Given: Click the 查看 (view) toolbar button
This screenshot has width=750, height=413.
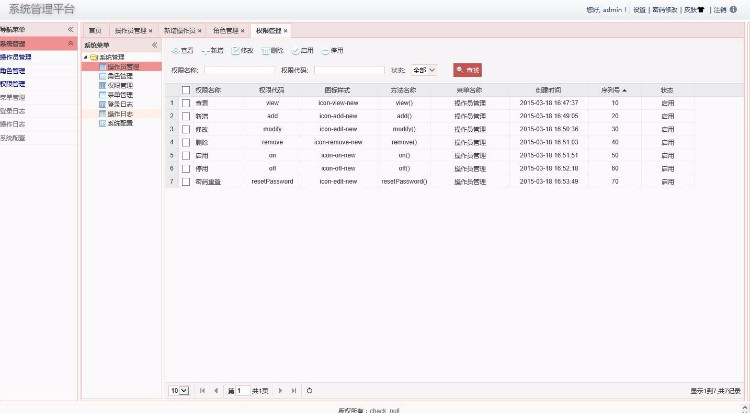Looking at the screenshot, I should [182, 50].
